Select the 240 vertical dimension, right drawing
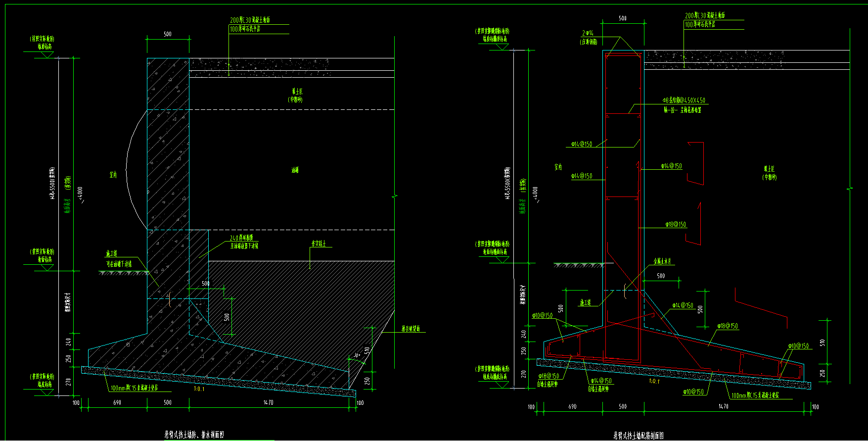Screen dimensions: 868x441 [524, 334]
